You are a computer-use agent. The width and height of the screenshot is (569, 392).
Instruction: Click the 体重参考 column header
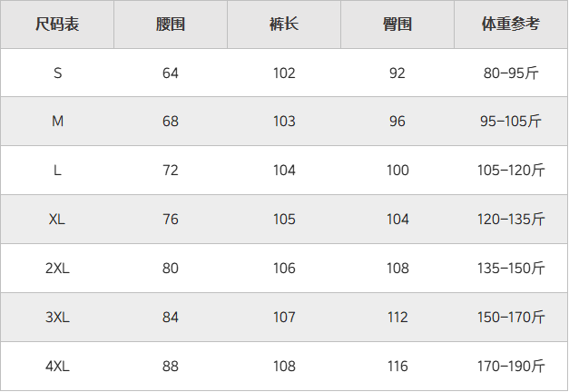pyautogui.click(x=511, y=24)
